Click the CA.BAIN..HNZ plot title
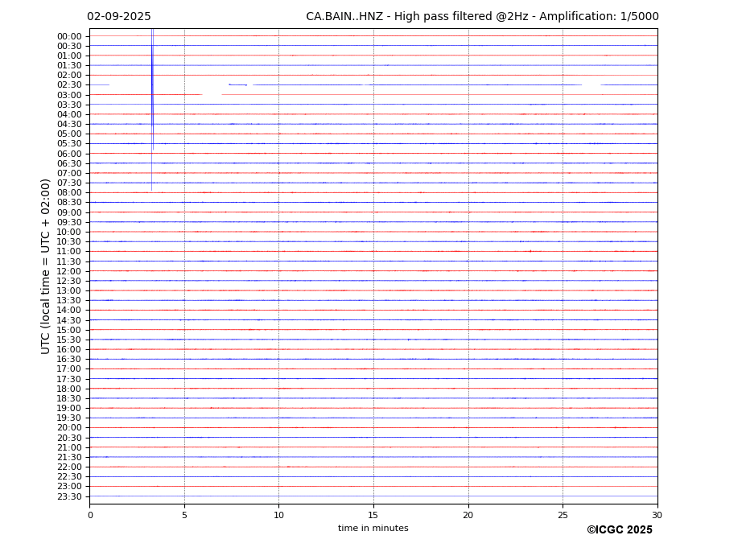The width and height of the screenshot is (746, 560). coord(482,17)
